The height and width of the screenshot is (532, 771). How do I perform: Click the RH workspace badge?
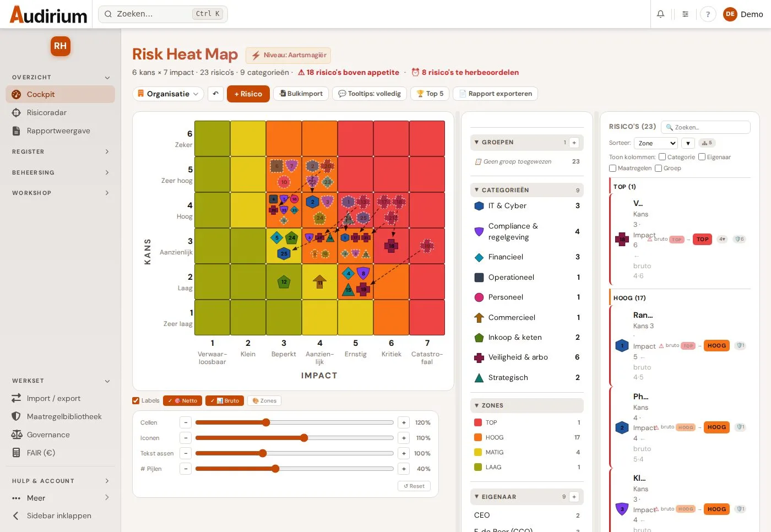(x=61, y=46)
